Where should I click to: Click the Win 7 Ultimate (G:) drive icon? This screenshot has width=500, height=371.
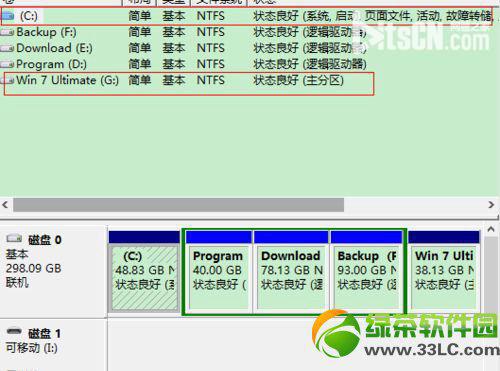pyautogui.click(x=7, y=80)
